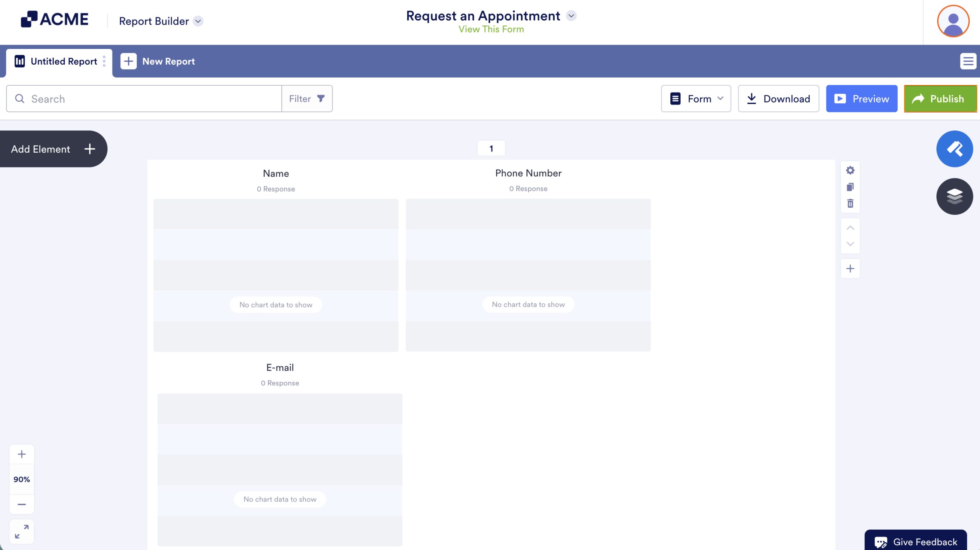Open the hamburger menu on report toolbar
Image resolution: width=980 pixels, height=550 pixels.
pyautogui.click(x=968, y=61)
